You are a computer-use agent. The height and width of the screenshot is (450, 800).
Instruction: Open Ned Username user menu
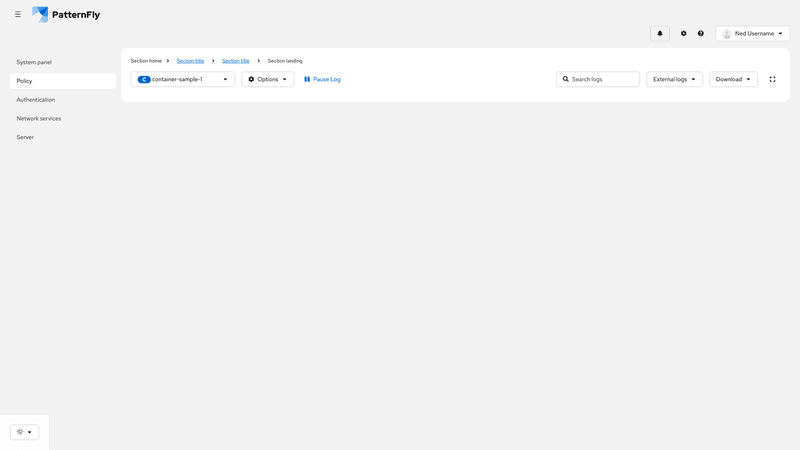pos(753,34)
